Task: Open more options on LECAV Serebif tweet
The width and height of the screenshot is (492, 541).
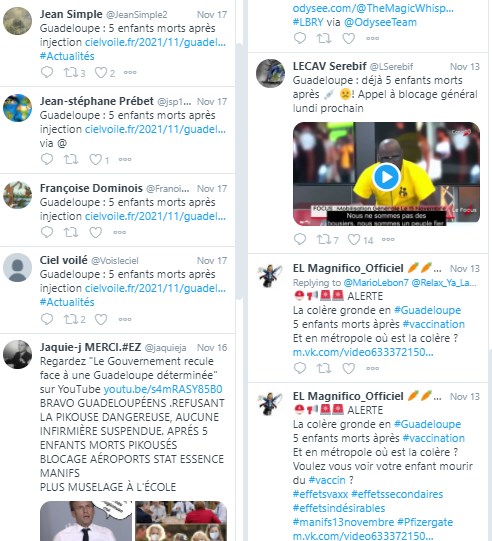Action: click(388, 239)
